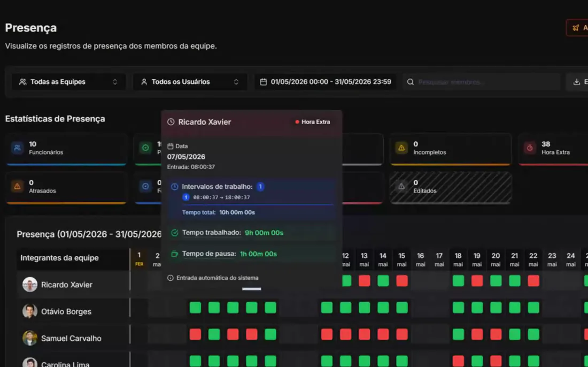
Task: Click the cup icon beside Tempo de pausa
Action: click(174, 254)
